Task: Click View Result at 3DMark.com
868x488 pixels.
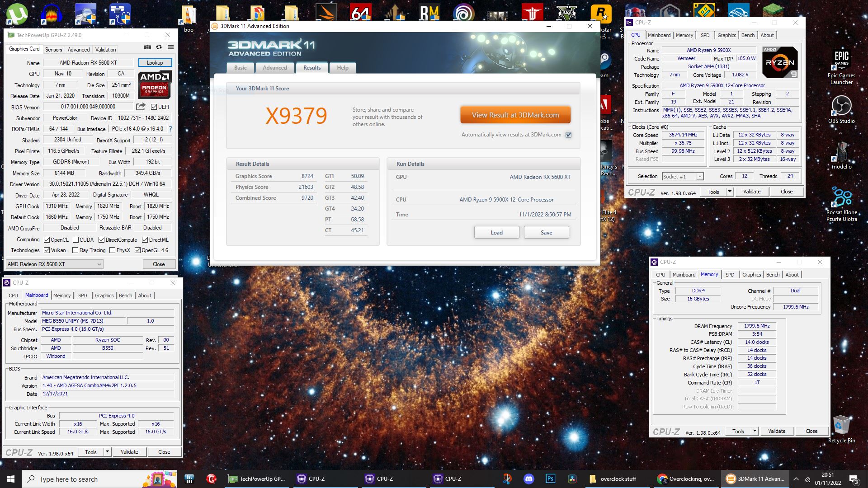Action: [x=515, y=115]
